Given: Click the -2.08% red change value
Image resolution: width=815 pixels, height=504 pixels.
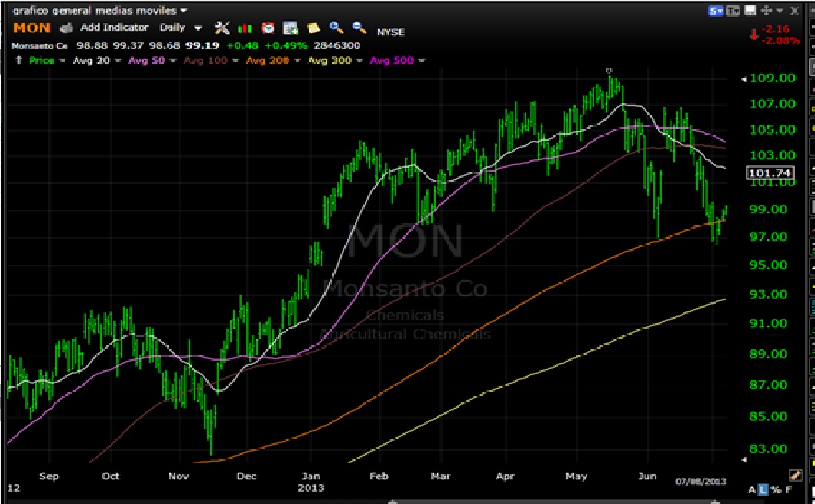Looking at the screenshot, I should click(x=780, y=41).
